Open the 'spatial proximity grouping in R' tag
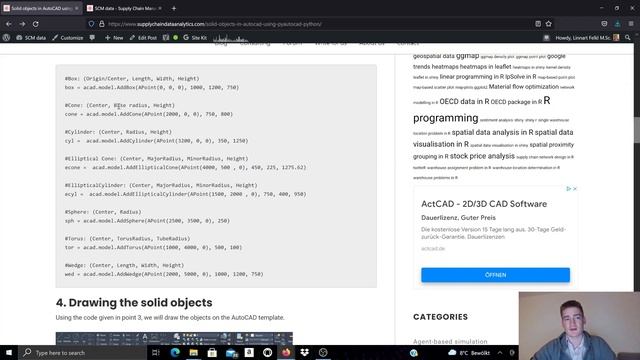Viewport: 640px width, 360px height. [x=493, y=150]
